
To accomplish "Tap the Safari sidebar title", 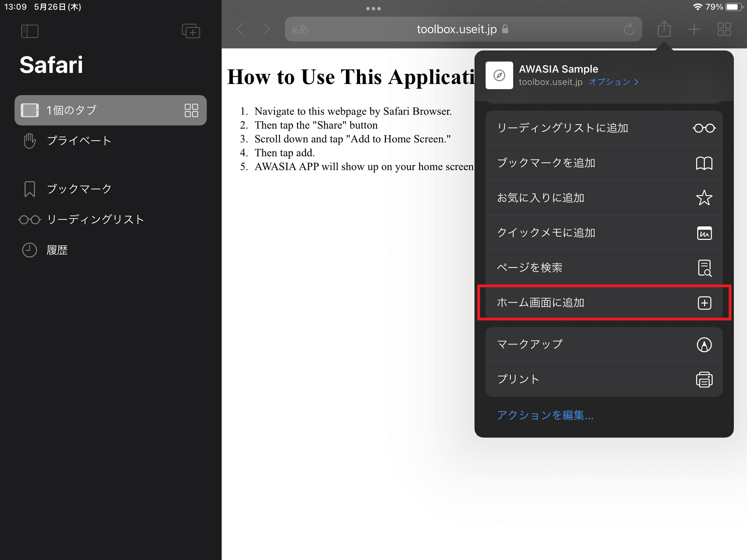I will coord(51,65).
